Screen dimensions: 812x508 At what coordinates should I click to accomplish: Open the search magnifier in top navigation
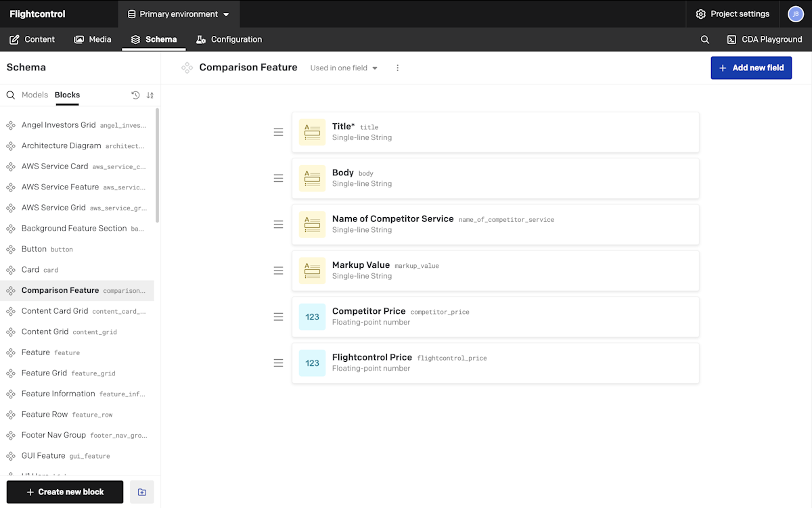point(705,39)
